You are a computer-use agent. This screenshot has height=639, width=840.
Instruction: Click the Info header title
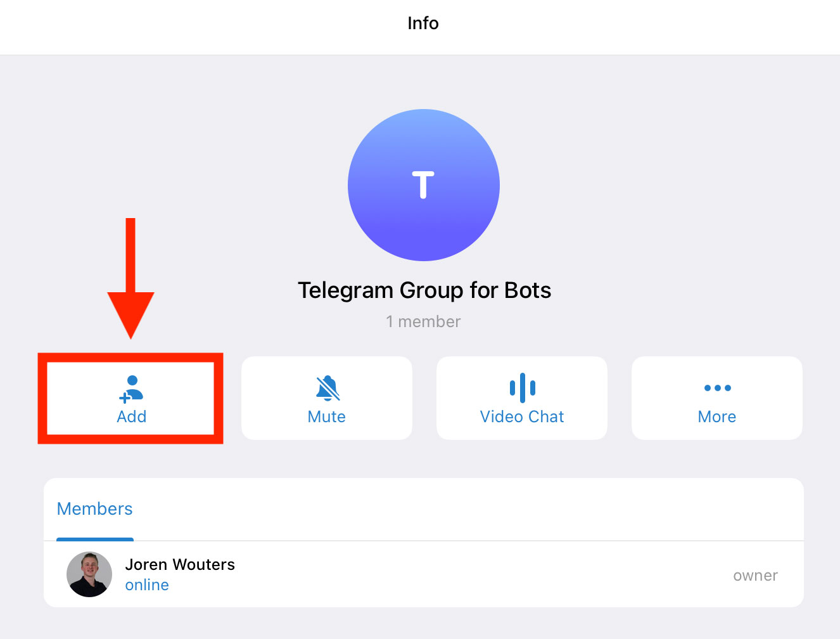[x=423, y=23]
